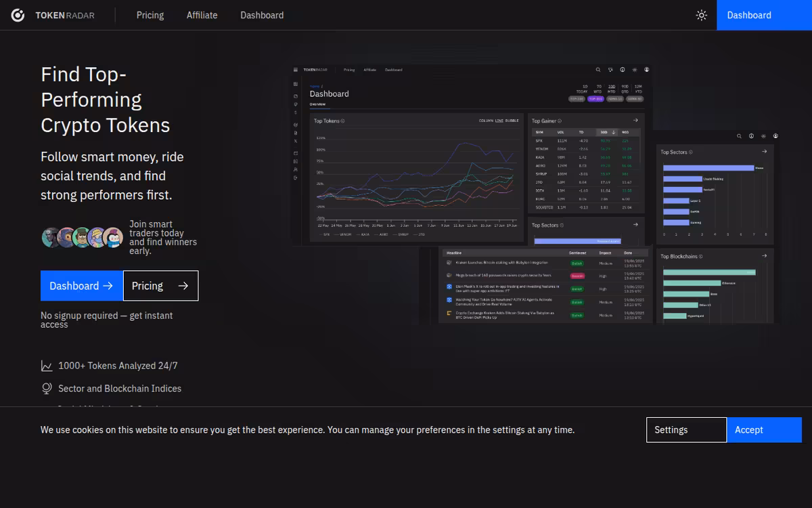812x508 pixels.
Task: Click Top Gainer arrow icon in preview
Action: coord(636,121)
